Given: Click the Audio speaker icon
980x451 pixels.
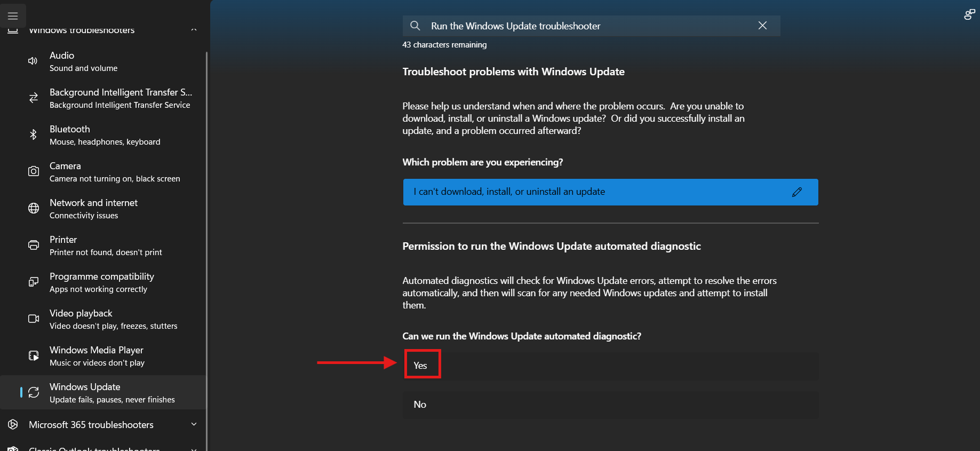Looking at the screenshot, I should 33,61.
